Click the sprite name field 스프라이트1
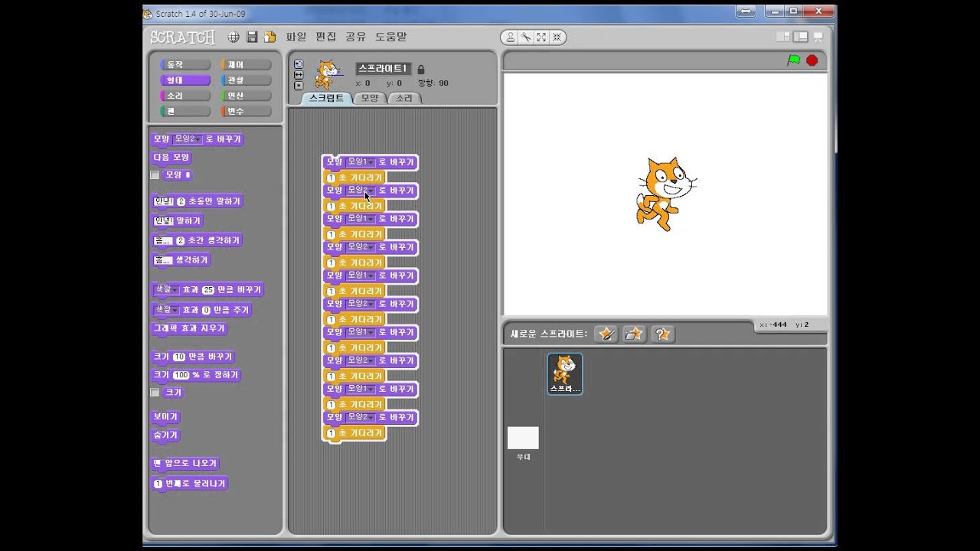The height and width of the screenshot is (551, 980). (384, 69)
